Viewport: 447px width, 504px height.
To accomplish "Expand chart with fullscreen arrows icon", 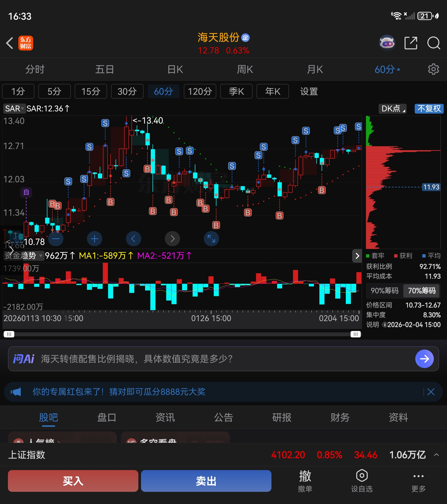I will pos(211,238).
